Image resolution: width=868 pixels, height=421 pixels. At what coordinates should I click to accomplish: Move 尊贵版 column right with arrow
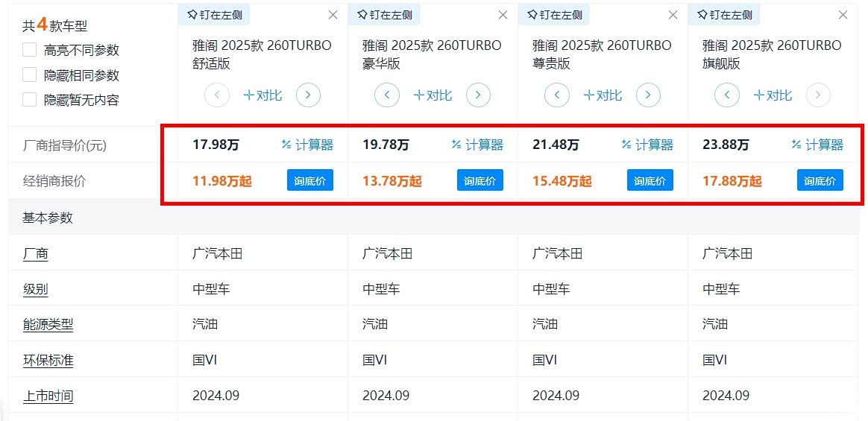click(x=648, y=95)
